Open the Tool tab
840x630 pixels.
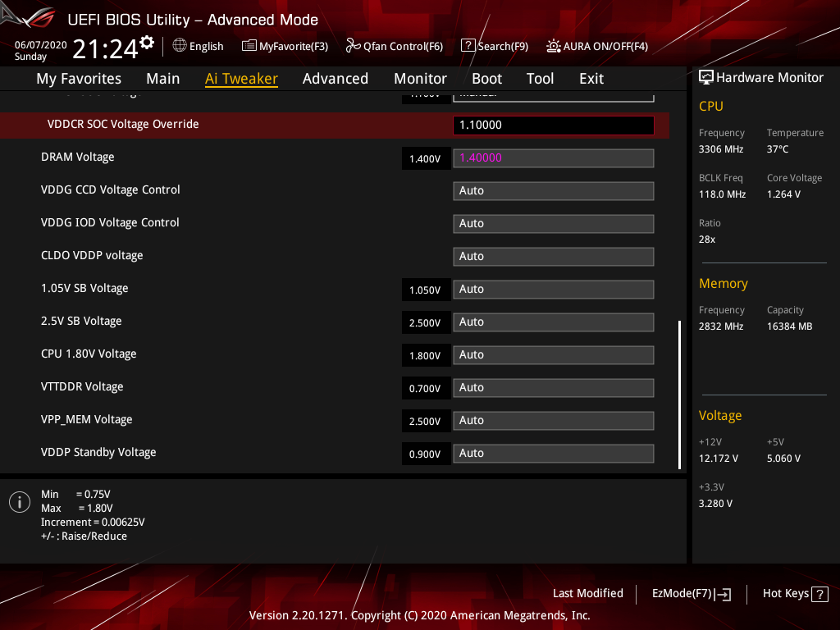(540, 79)
